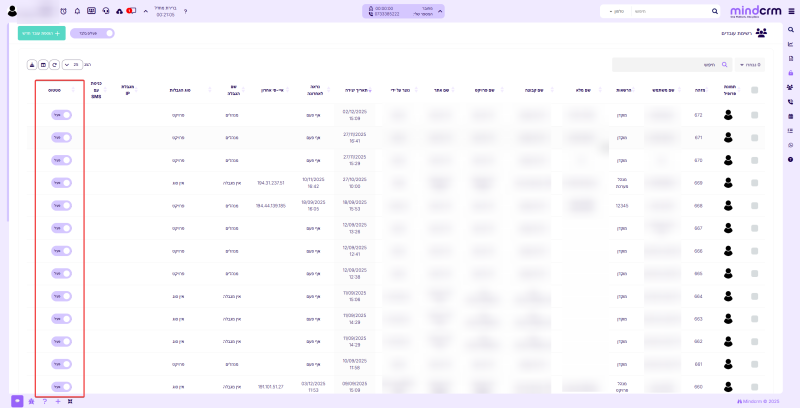Screen dimensions: 800x408
Task: Open the help question mark icon
Action: pyautogui.click(x=185, y=11)
